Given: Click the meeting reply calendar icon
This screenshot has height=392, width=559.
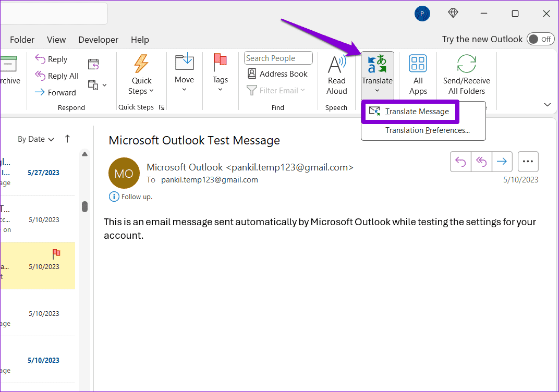Looking at the screenshot, I should click(x=93, y=65).
